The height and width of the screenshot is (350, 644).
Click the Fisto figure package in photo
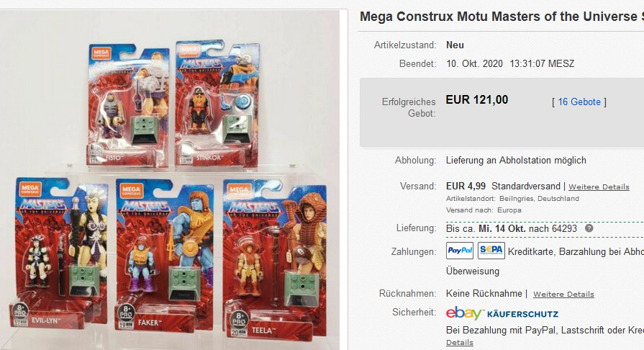129,106
